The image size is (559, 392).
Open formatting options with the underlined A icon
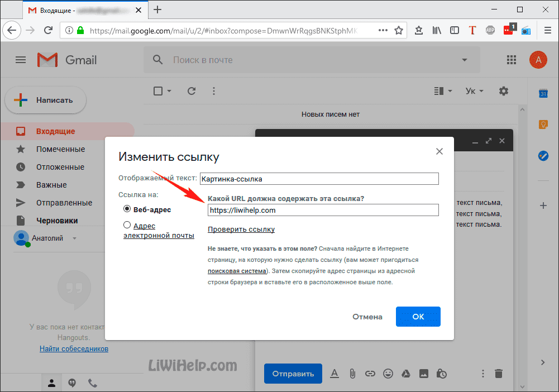click(335, 374)
